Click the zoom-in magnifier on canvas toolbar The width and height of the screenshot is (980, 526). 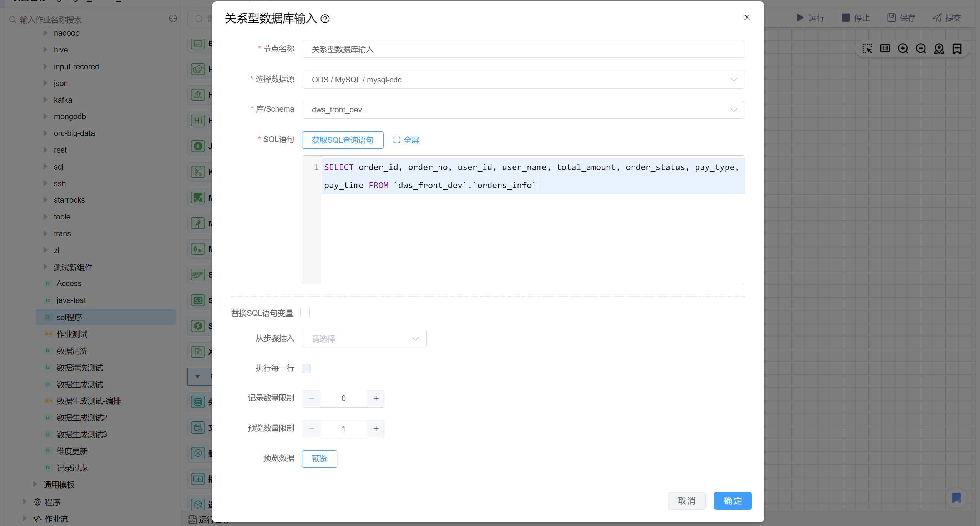coord(903,49)
